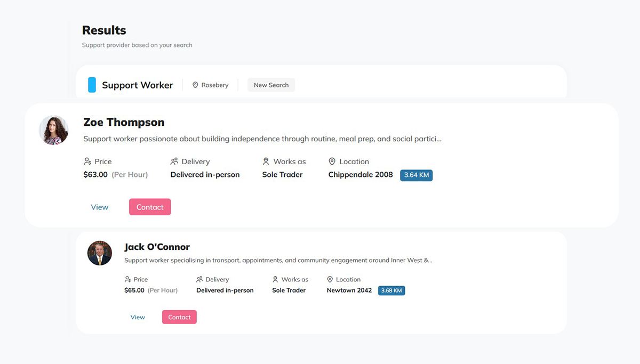View Jack O'Connor's profile
Viewport: 640px width, 364px height.
(x=138, y=317)
